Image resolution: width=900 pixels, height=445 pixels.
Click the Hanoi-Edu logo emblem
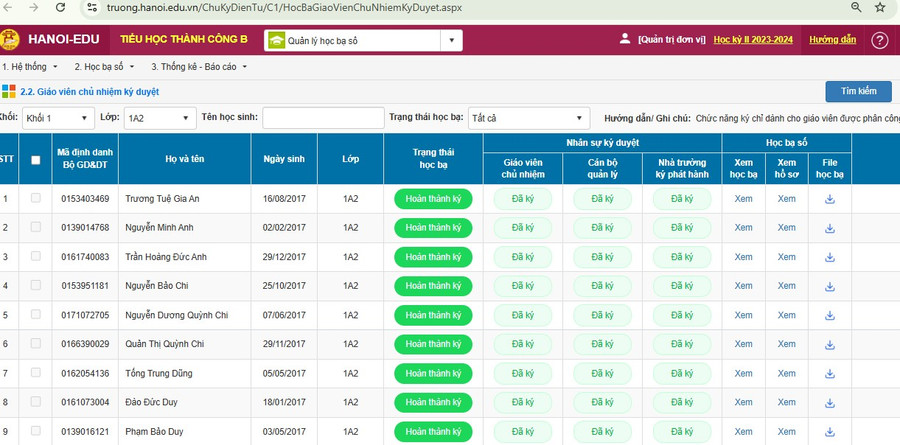click(x=13, y=41)
